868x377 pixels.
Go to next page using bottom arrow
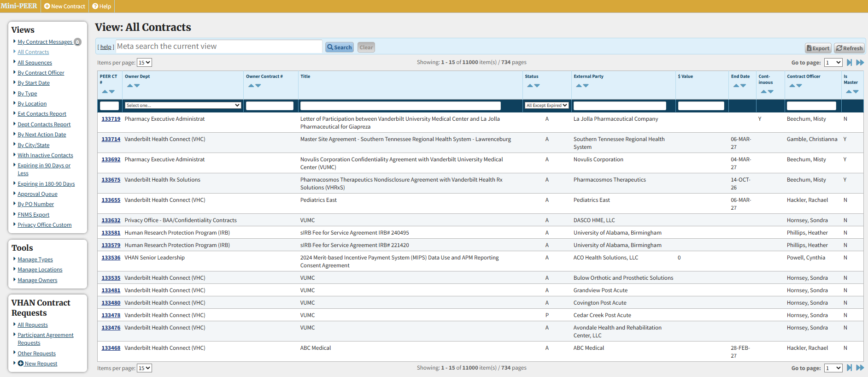click(850, 368)
